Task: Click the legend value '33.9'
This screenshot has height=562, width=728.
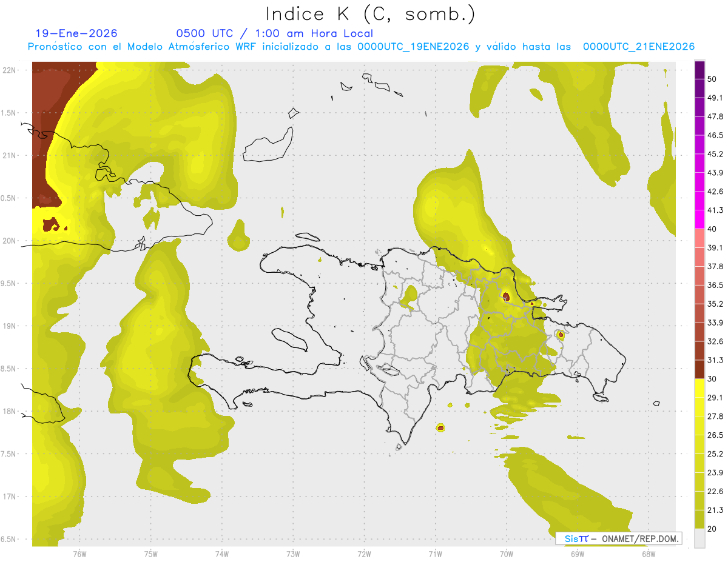Action: [715, 323]
